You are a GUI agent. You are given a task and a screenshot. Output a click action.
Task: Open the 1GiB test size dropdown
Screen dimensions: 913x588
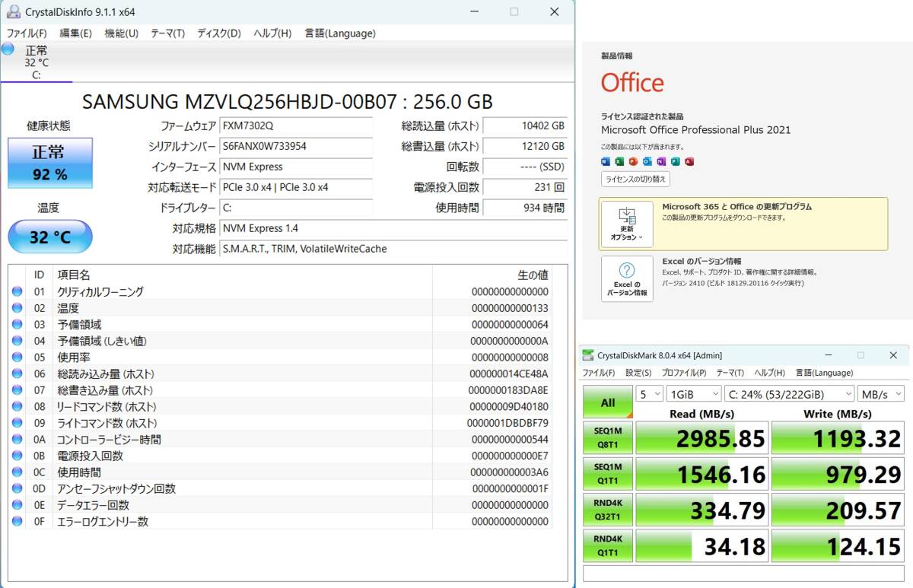coord(692,394)
